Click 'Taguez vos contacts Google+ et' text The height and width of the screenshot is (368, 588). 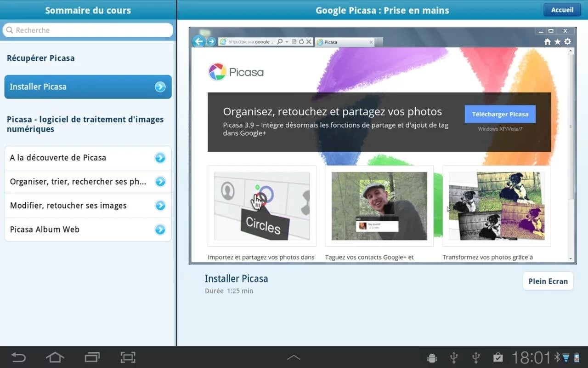tap(369, 257)
